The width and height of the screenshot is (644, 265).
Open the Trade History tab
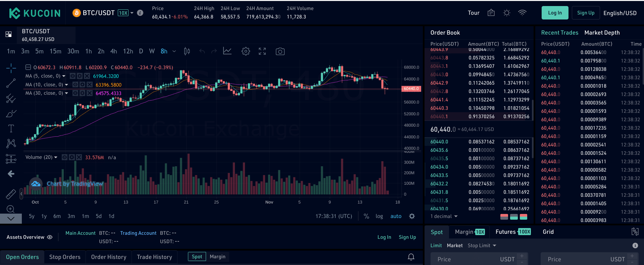(154, 257)
